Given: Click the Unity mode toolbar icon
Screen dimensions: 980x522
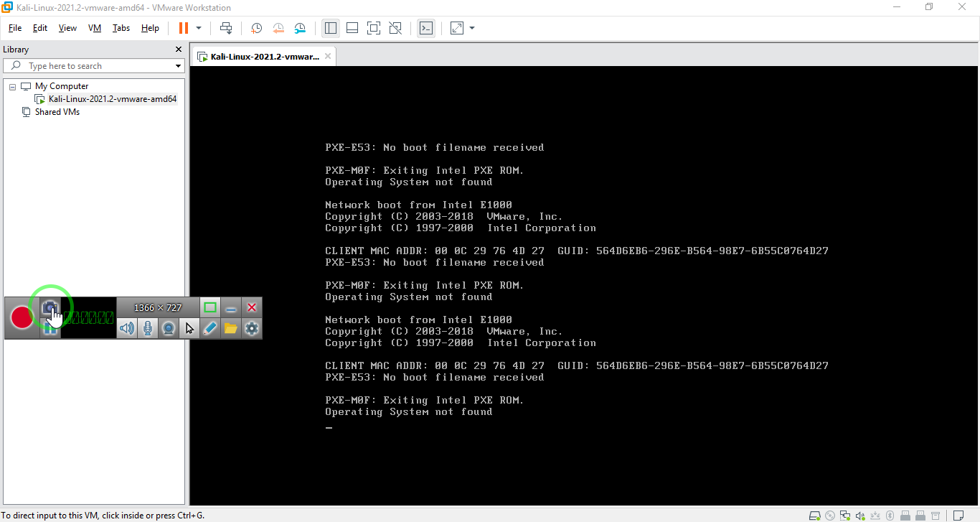Looking at the screenshot, I should click(x=395, y=28).
